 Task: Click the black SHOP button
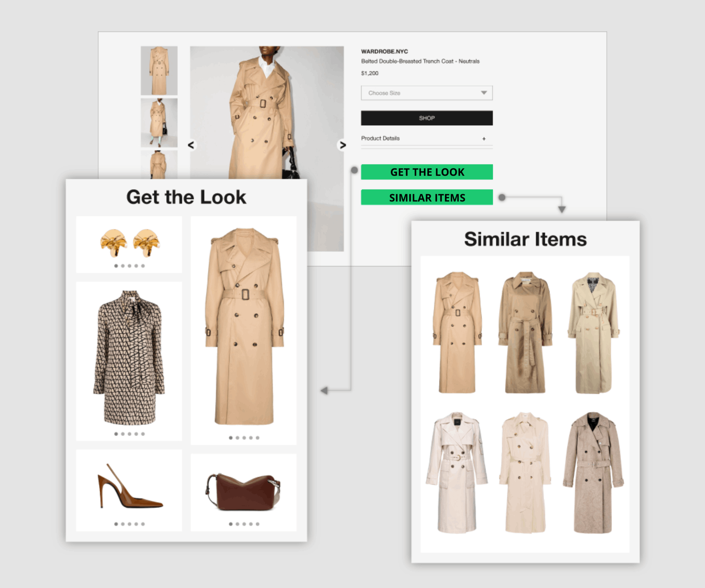pyautogui.click(x=427, y=118)
